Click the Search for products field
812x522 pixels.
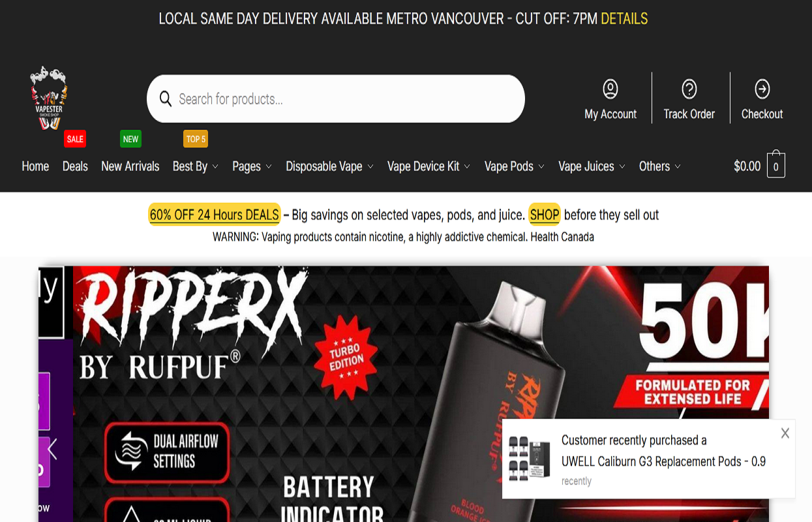(x=336, y=99)
